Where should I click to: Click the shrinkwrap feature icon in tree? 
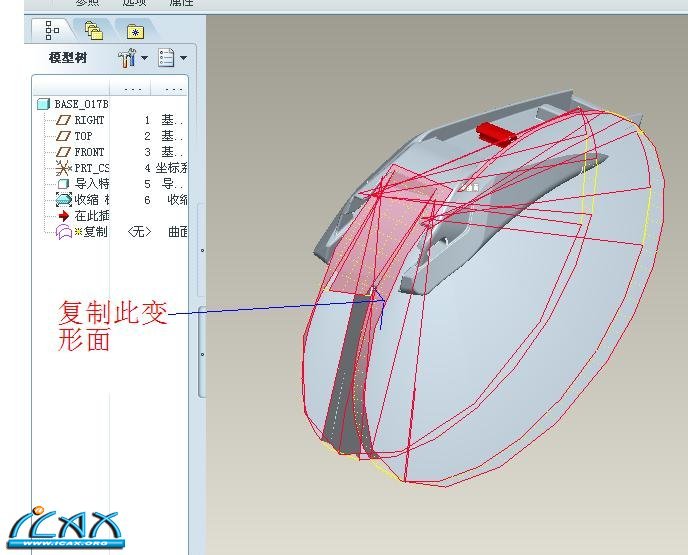click(x=64, y=200)
